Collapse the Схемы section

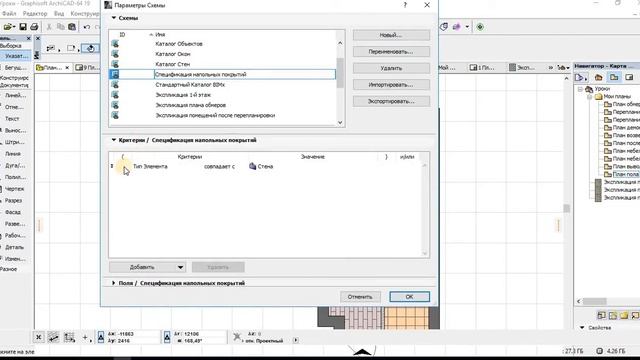point(114,18)
